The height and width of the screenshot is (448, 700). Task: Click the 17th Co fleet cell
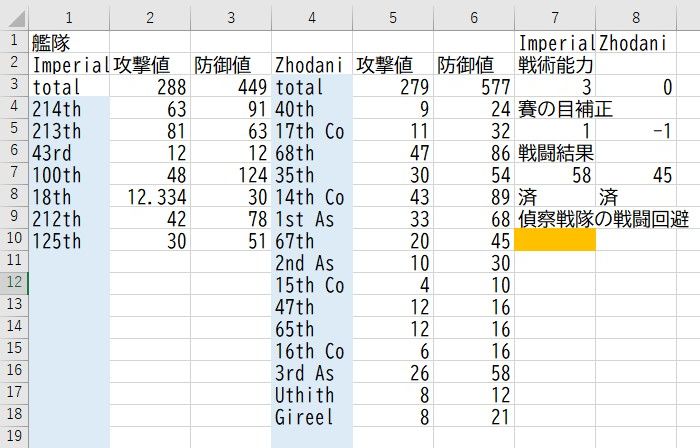[312, 130]
